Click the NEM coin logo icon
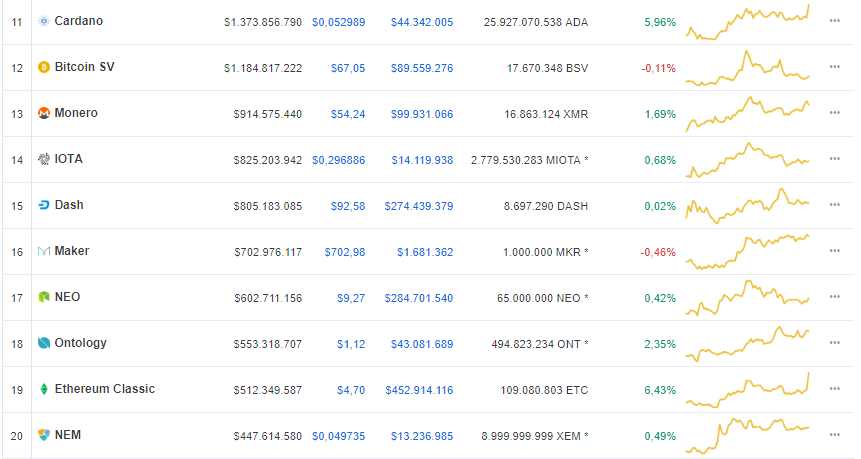The height and width of the screenshot is (459, 861). (x=43, y=435)
